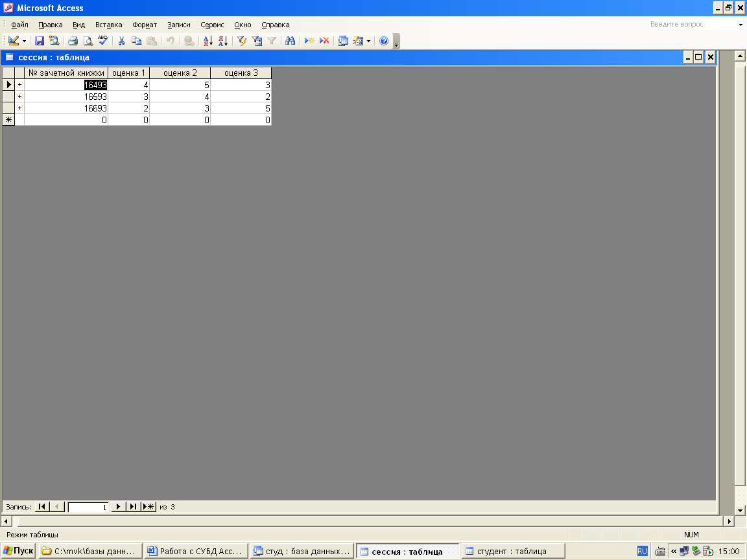Viewport: 747px width, 560px height.
Task: Open the help question box dropdown arrow
Action: point(741,24)
